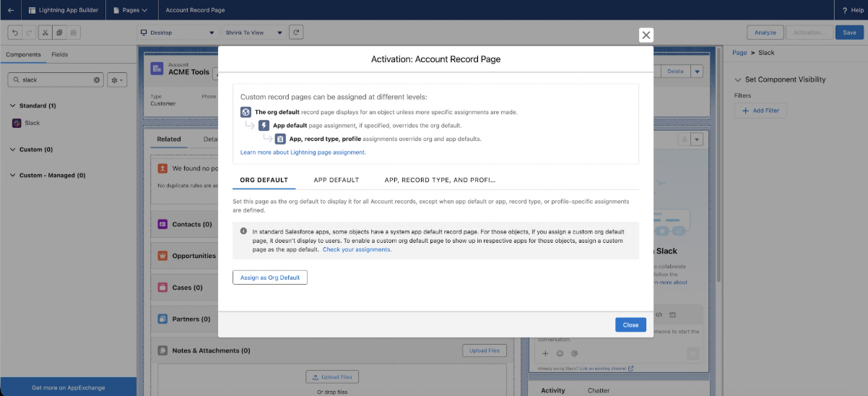The height and width of the screenshot is (396, 868).
Task: Click Upload Files in the drop zone
Action: coord(332,377)
